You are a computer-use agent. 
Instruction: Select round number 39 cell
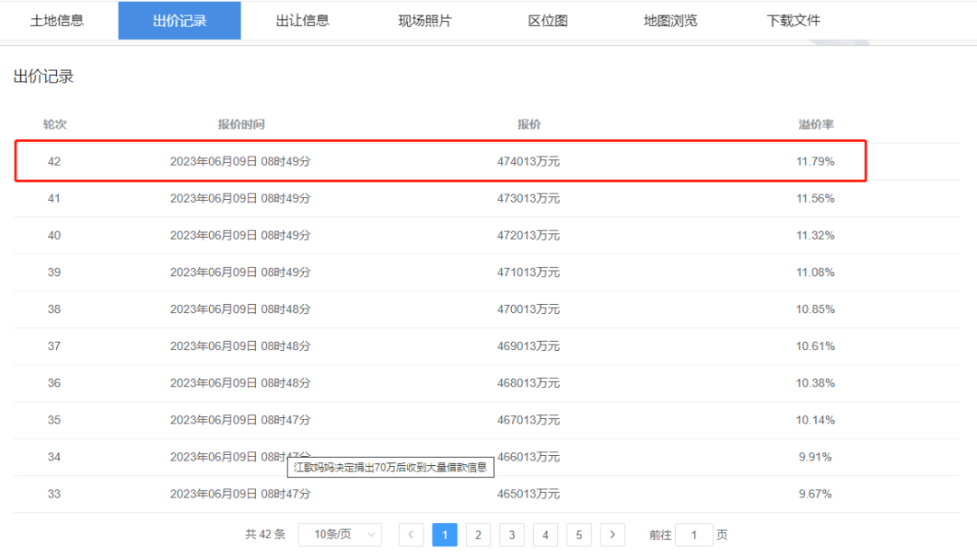pos(54,272)
